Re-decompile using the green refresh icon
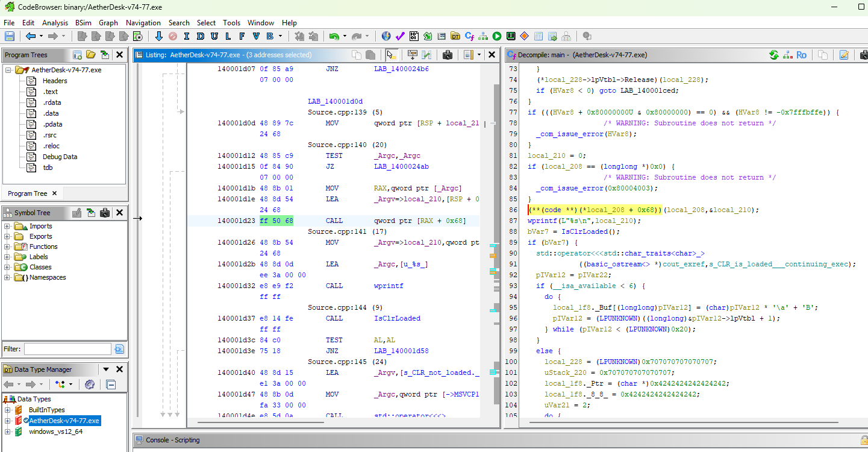This screenshot has width=868, height=452. tap(773, 54)
